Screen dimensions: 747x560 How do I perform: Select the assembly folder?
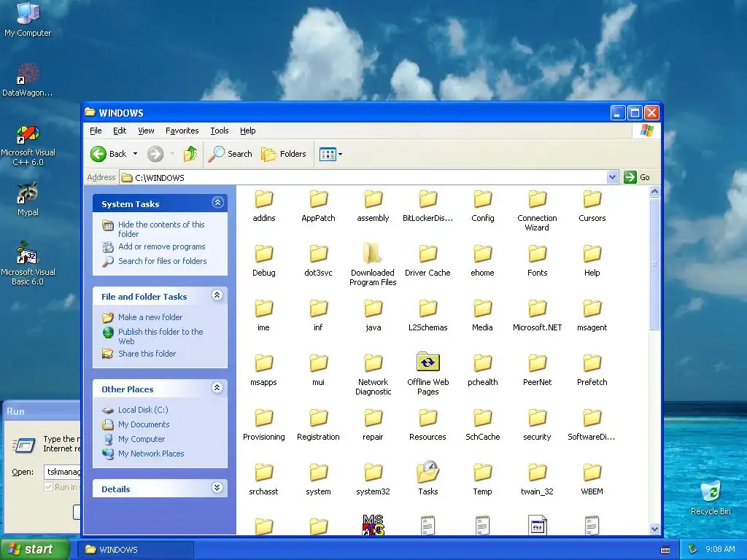pos(373,206)
